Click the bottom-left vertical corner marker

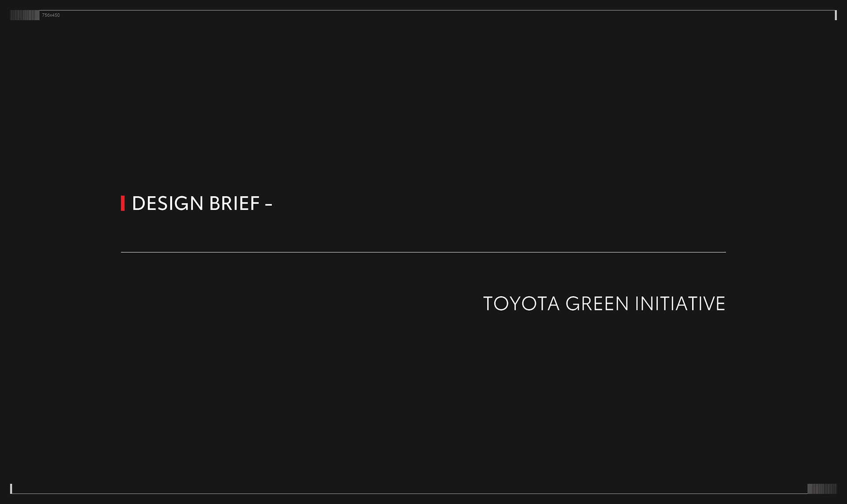[x=11, y=489]
